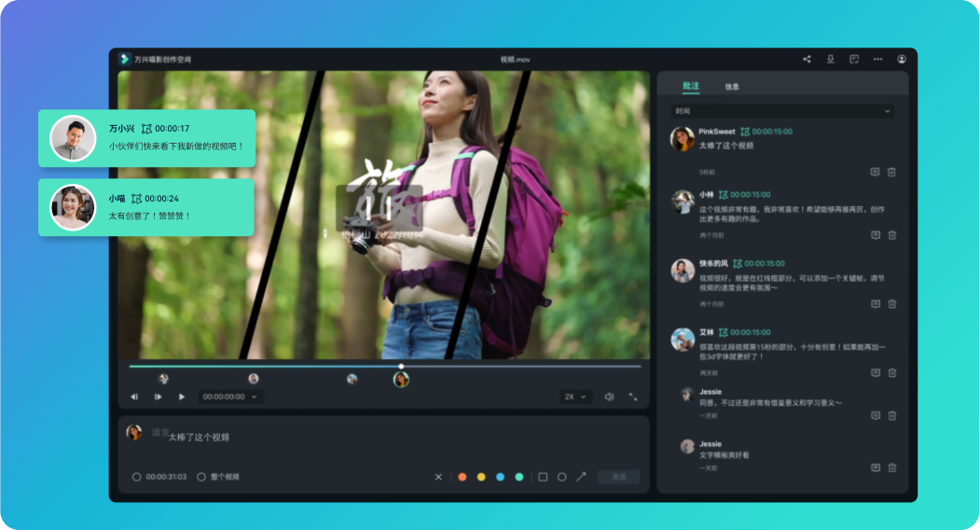Open the 00:00:00:00 timecode format dropdown

click(x=230, y=397)
